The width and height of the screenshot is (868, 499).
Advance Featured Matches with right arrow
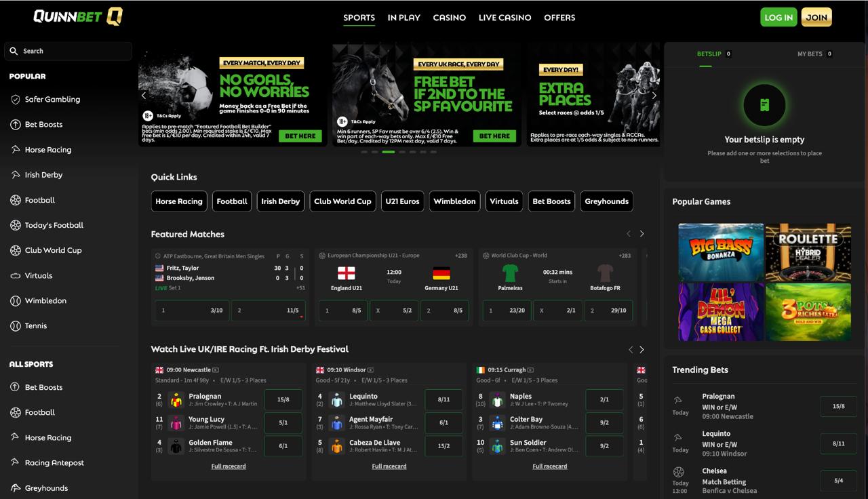point(642,234)
